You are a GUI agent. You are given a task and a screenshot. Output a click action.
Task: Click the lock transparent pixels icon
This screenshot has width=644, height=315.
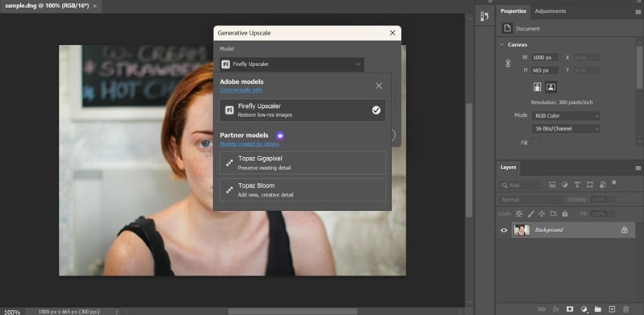(519, 213)
